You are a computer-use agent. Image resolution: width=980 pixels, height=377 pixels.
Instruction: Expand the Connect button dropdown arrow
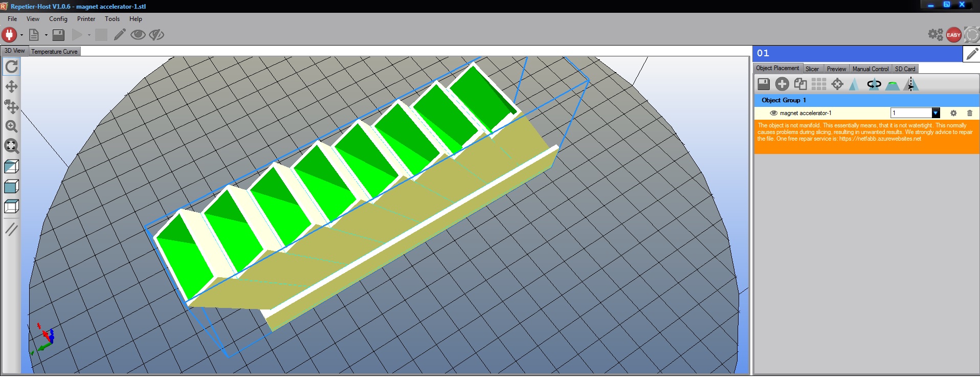(21, 35)
